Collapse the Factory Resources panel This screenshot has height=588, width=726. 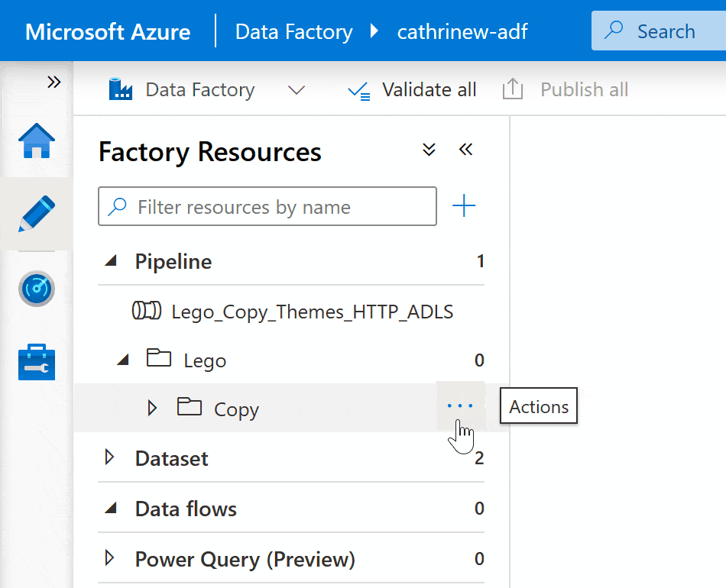466,150
